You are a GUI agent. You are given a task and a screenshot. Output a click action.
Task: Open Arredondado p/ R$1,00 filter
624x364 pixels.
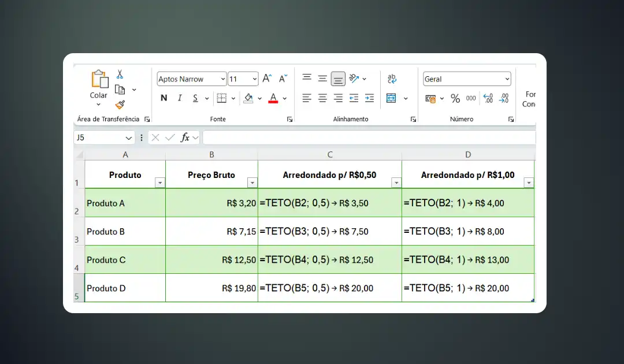529,183
